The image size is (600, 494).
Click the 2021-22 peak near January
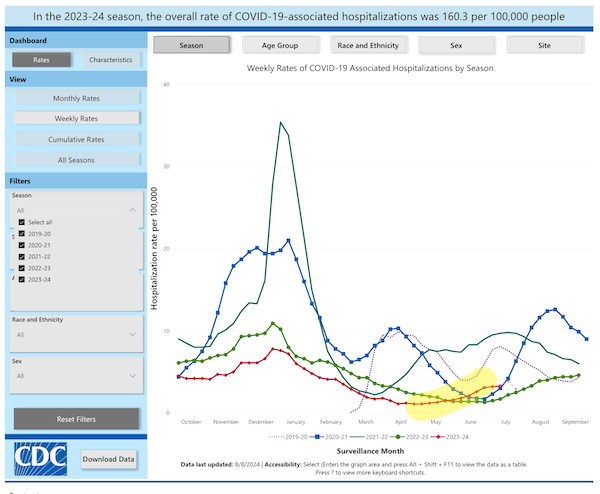[280, 122]
